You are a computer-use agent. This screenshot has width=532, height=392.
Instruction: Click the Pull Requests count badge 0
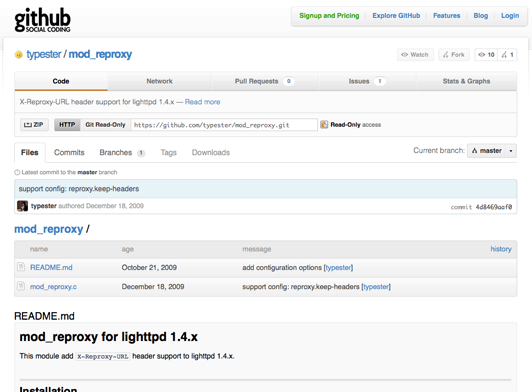pos(289,81)
